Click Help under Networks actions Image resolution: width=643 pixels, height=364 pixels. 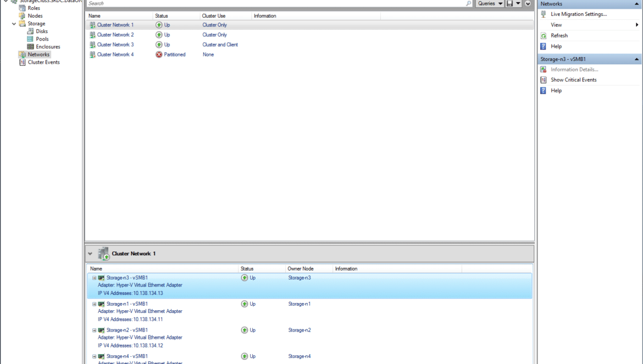[556, 46]
